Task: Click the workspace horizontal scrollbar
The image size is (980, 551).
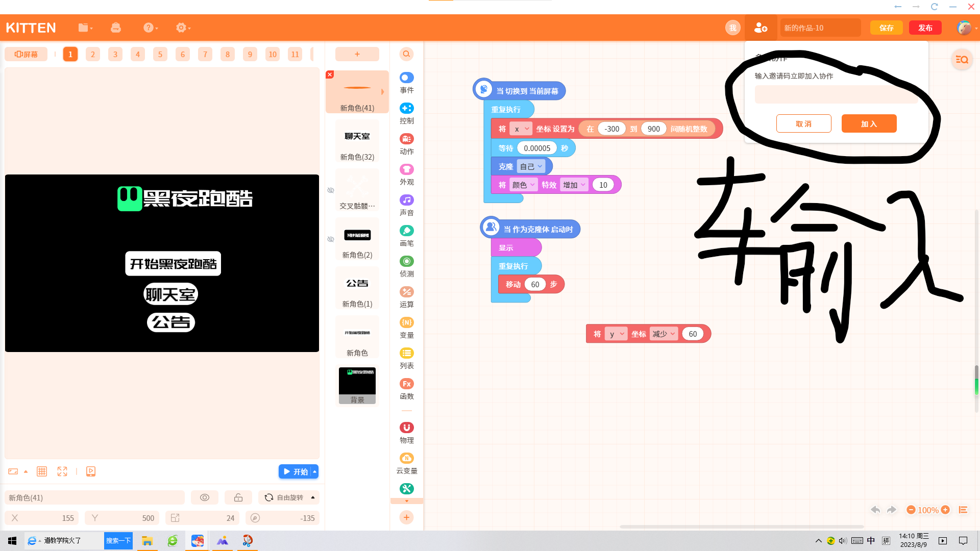Action: click(742, 527)
